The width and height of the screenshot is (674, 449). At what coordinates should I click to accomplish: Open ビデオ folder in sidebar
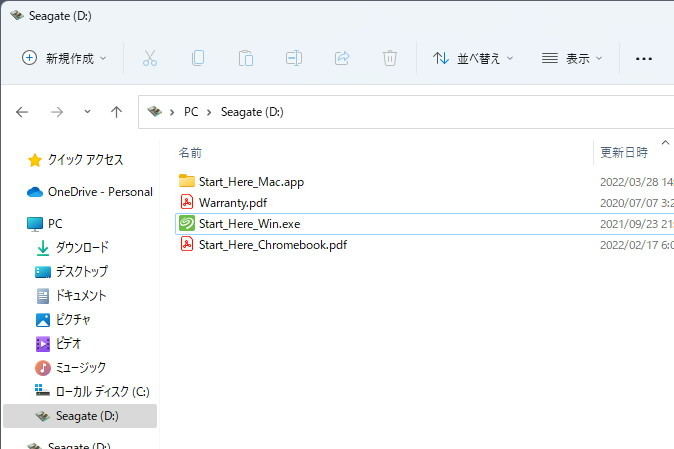58,344
